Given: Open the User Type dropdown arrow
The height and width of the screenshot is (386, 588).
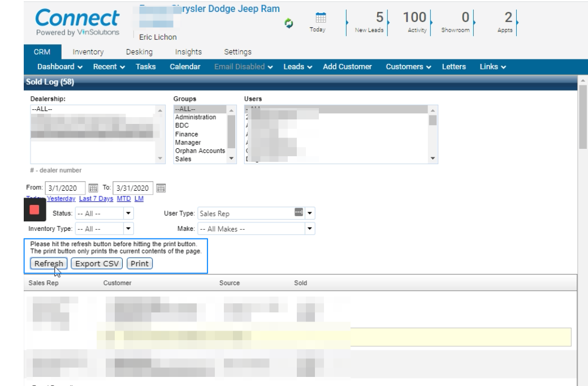Looking at the screenshot, I should 310,213.
